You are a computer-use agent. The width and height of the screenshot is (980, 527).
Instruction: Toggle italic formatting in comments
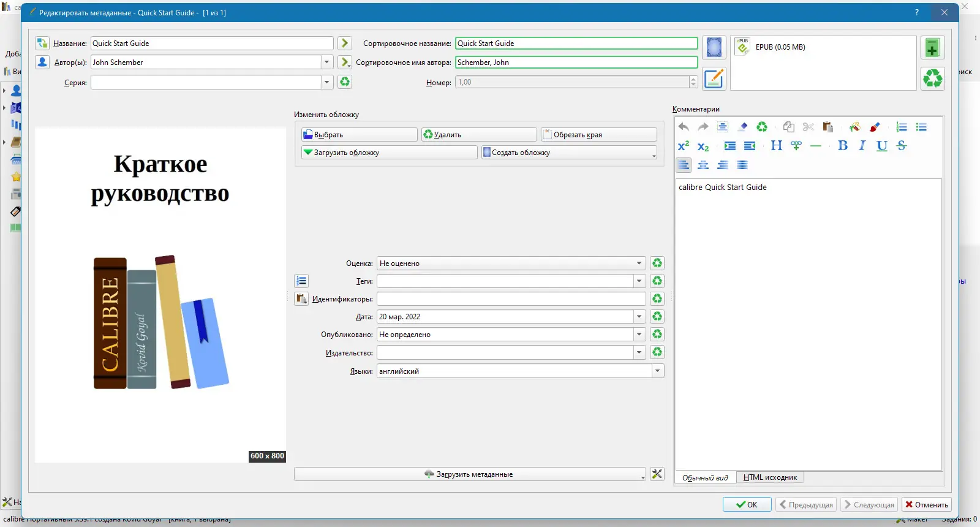[862, 146]
